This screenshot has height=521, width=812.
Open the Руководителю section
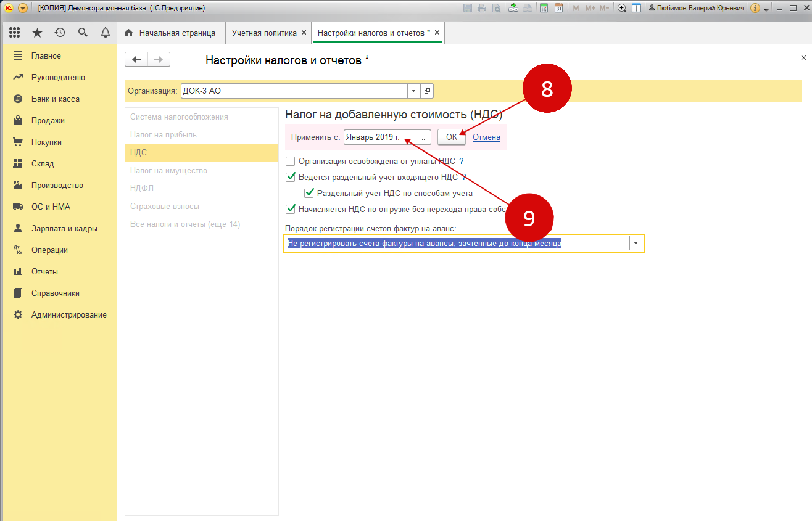[x=59, y=77]
